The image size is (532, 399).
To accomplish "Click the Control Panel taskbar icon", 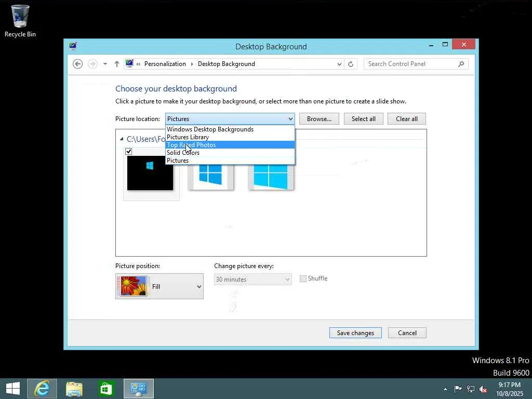I will 138,389.
